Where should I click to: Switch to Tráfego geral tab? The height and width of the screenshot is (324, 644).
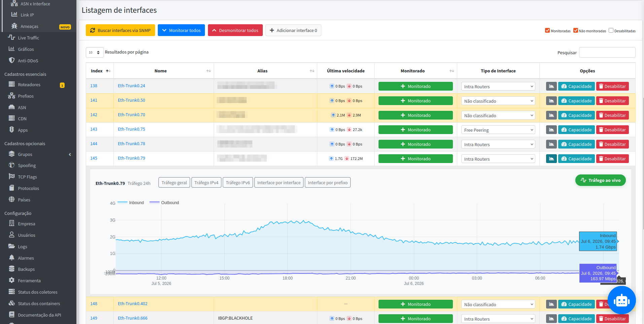coord(174,183)
